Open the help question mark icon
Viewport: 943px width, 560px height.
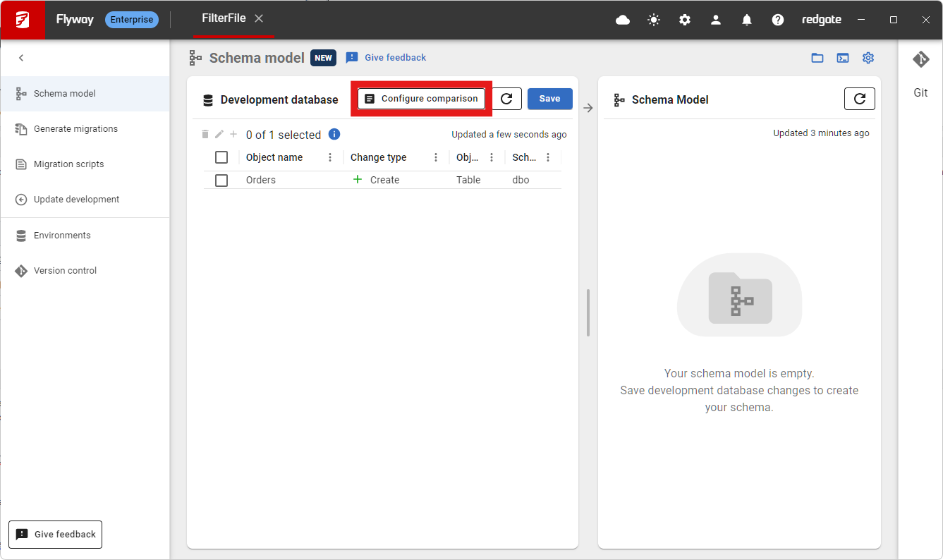[x=778, y=20]
